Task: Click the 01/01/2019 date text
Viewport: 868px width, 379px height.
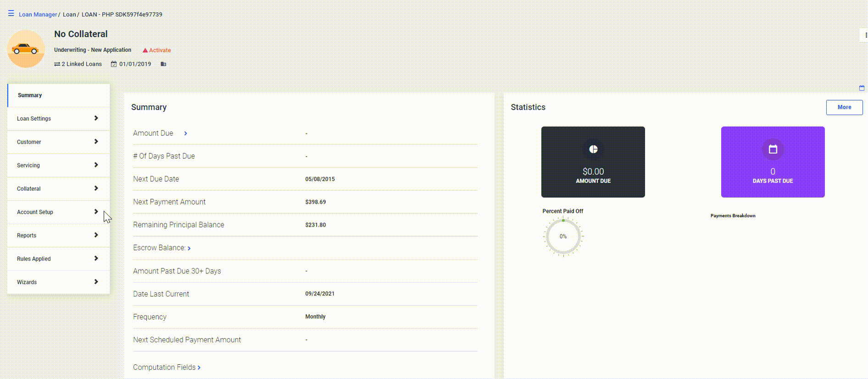Action: 135,64
